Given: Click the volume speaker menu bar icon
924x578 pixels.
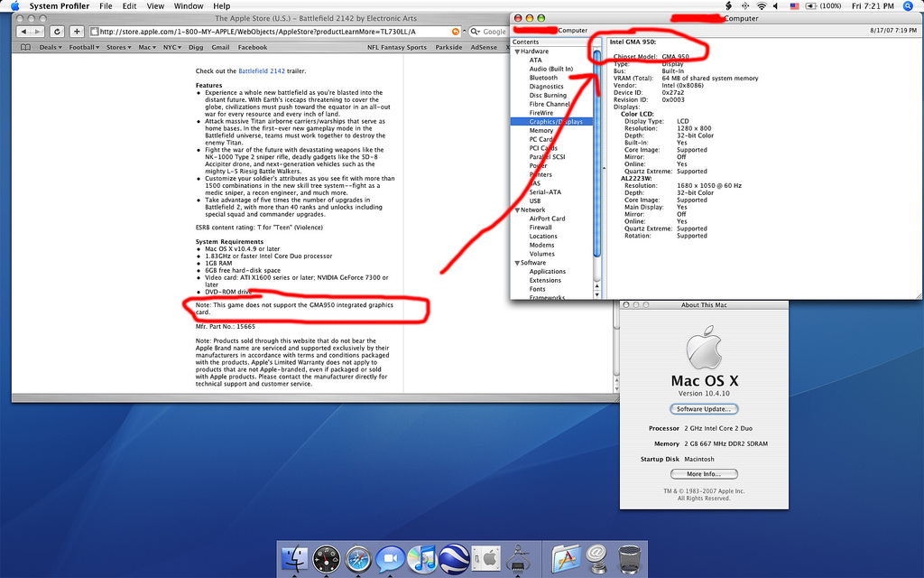Looking at the screenshot, I should [776, 6].
